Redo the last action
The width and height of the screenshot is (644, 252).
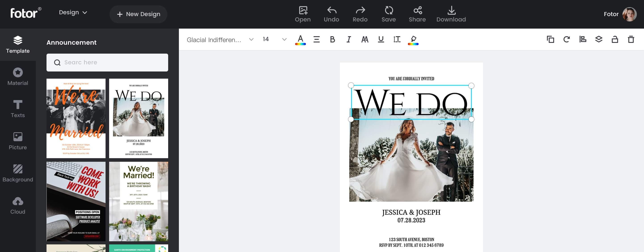pos(360,14)
